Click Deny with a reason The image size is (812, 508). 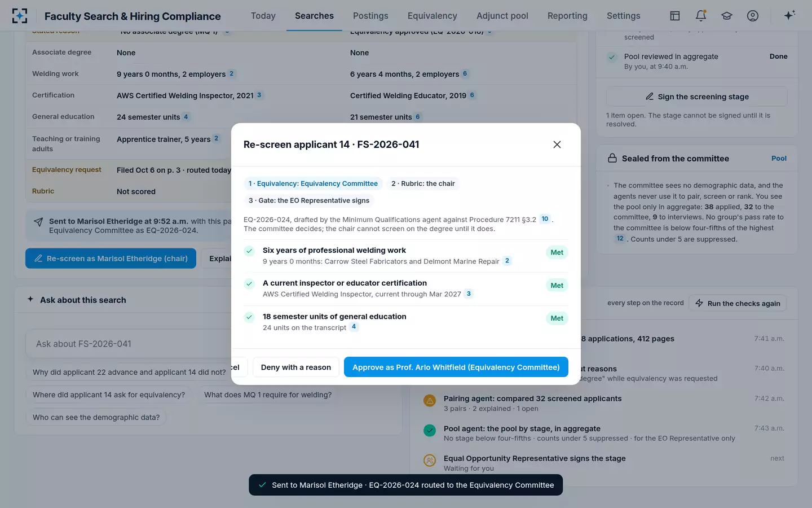coord(296,367)
